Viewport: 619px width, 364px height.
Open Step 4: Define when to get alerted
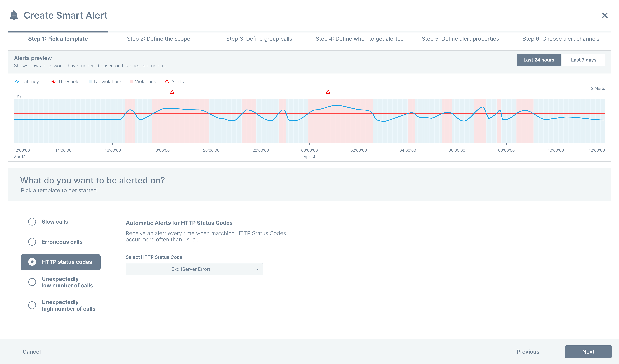(x=359, y=39)
